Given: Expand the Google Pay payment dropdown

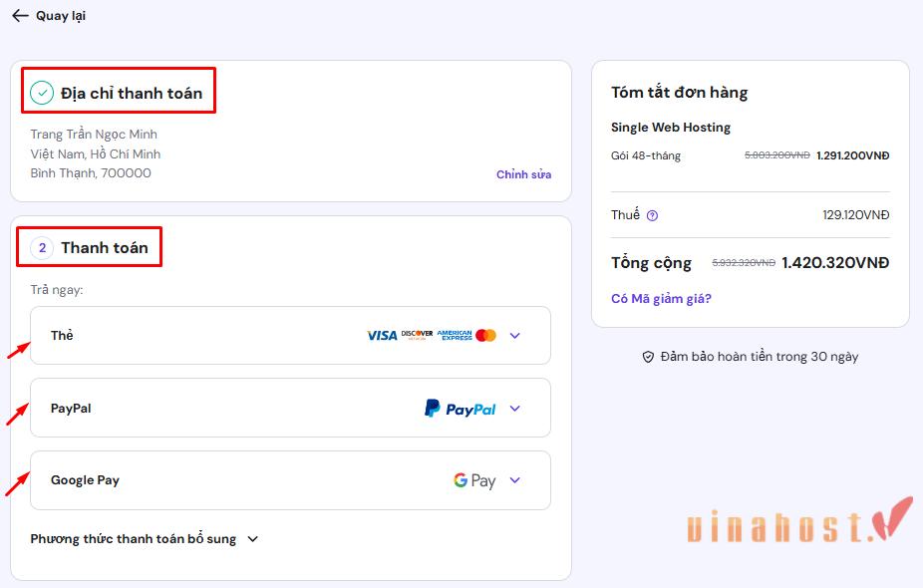Looking at the screenshot, I should (514, 479).
